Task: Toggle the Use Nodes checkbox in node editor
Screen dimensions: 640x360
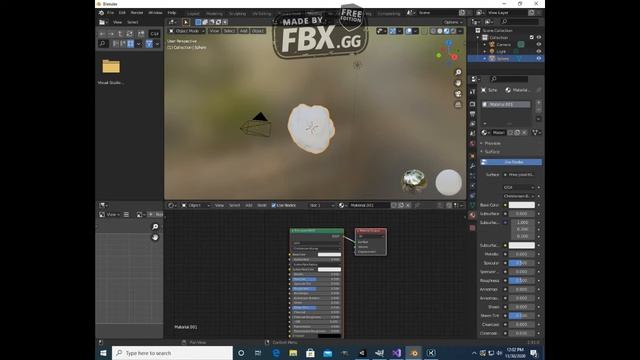Action: point(274,205)
